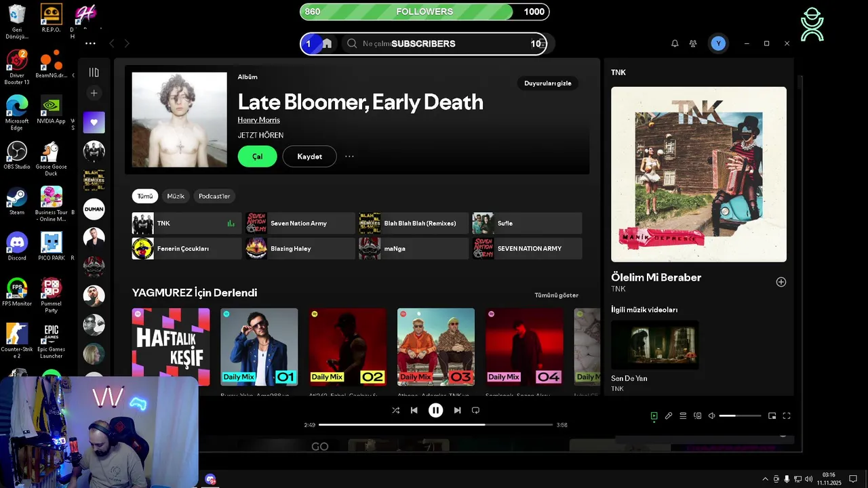Image resolution: width=868 pixels, height=488 pixels.
Task: Click the Tümünü göster link
Action: 556,296
